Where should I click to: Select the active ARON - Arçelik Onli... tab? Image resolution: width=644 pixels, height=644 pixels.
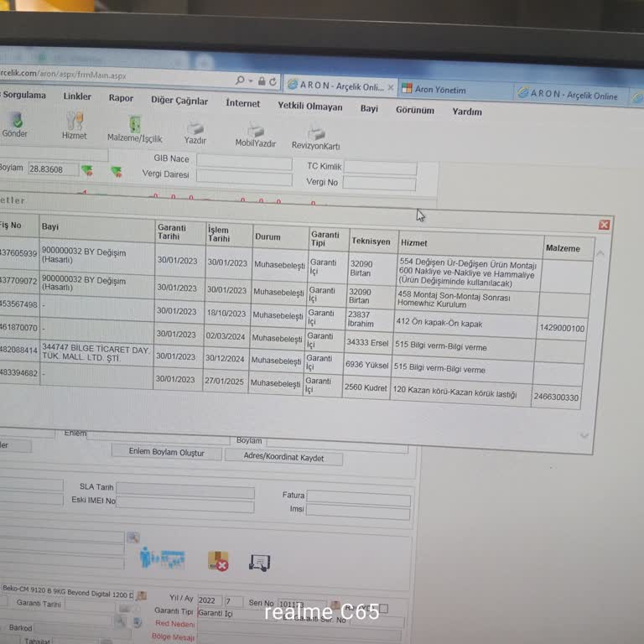coord(340,86)
